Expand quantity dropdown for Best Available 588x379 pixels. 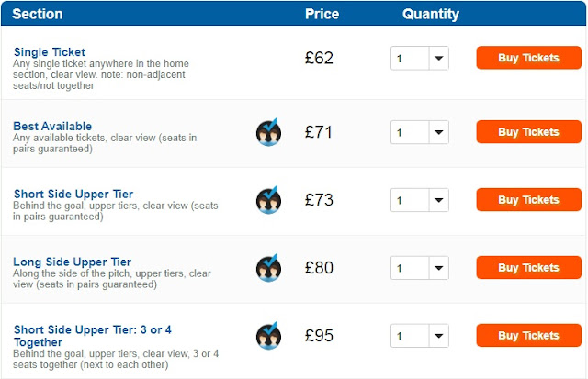coord(419,132)
